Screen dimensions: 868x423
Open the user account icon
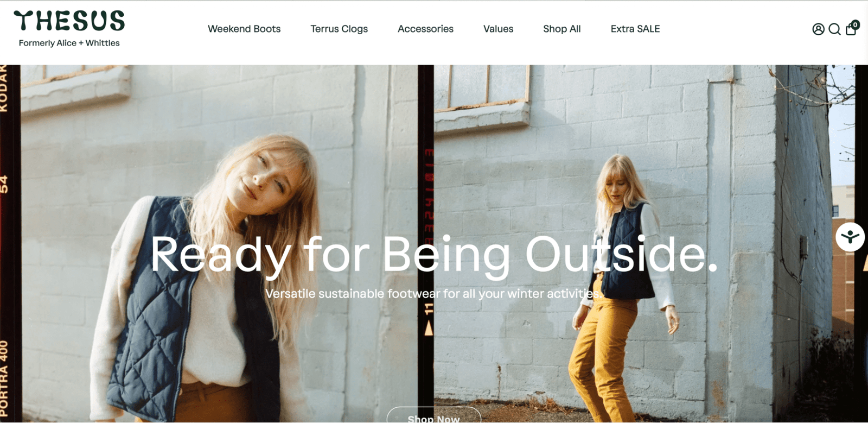[818, 29]
